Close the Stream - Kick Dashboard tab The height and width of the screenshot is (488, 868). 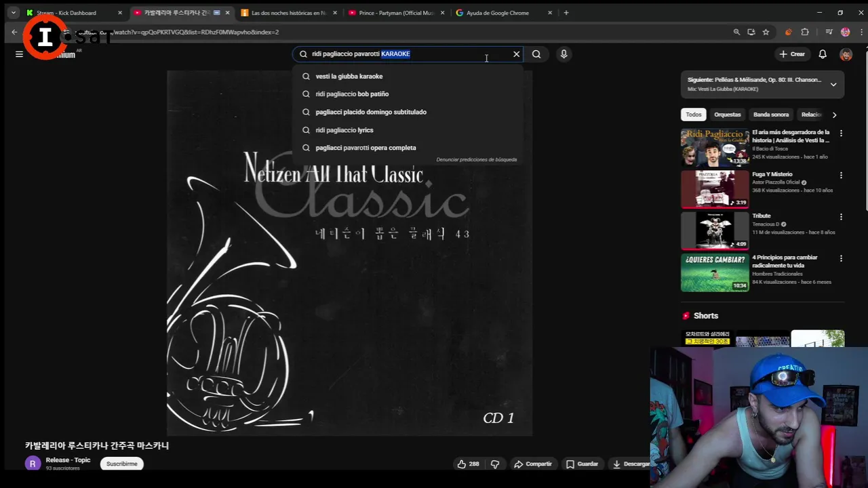click(120, 13)
